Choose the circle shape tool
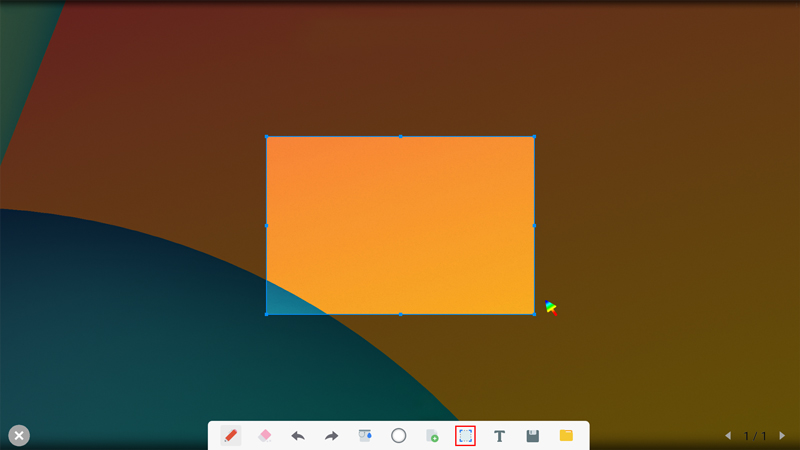This screenshot has width=800, height=450. 398,436
